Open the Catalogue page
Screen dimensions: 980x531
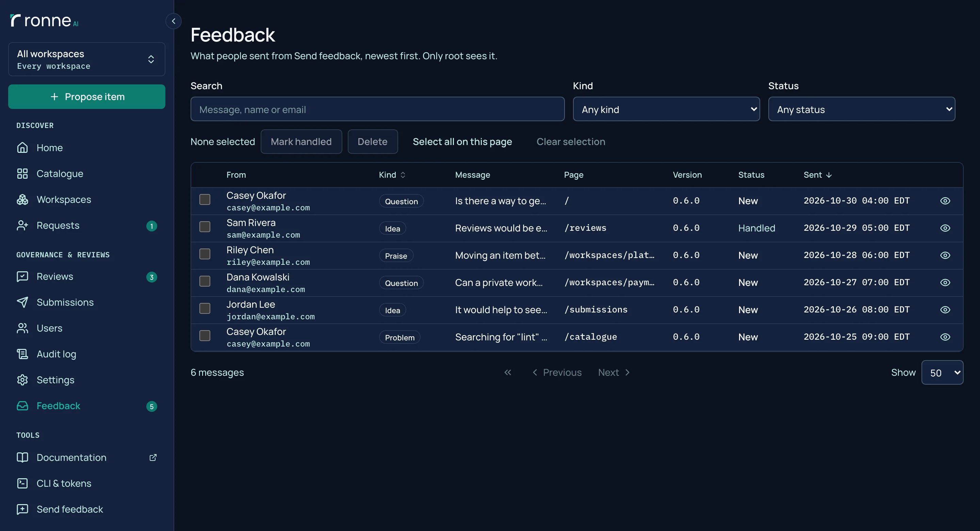point(87,174)
